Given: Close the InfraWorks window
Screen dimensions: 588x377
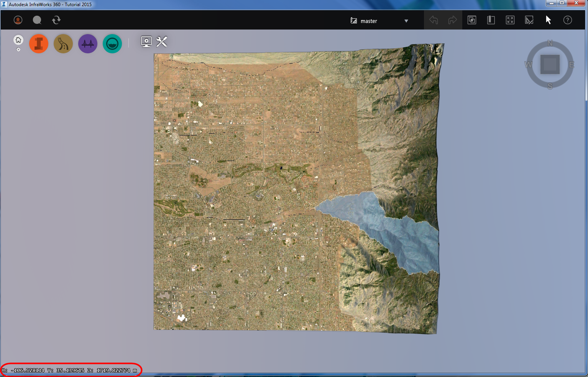Looking at the screenshot, I should (576, 3).
